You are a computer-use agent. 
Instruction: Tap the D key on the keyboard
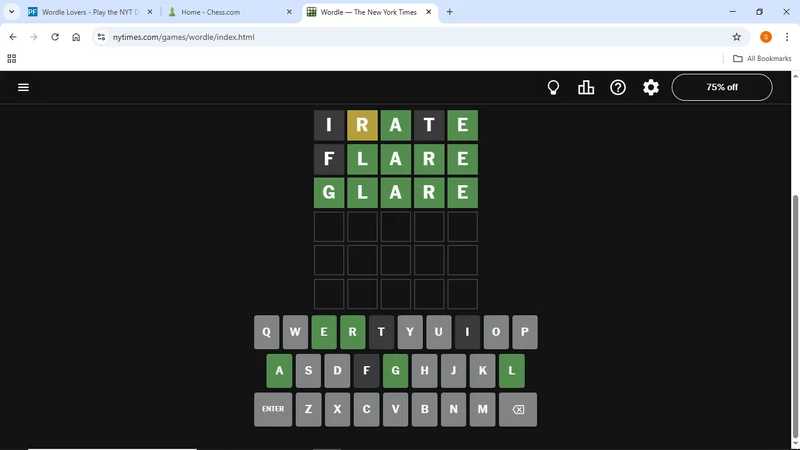coord(337,370)
